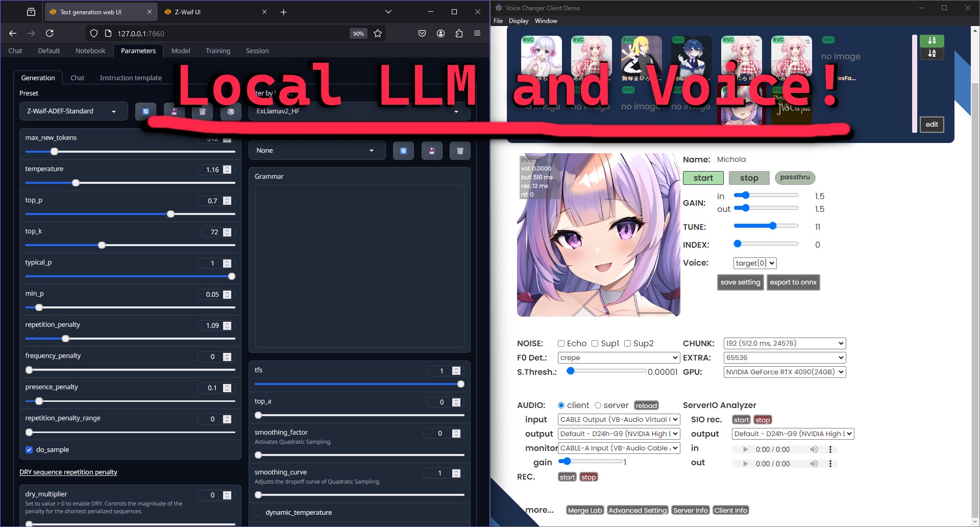
Task: Open ExLlamav2_HF loader dropdown
Action: 359,111
